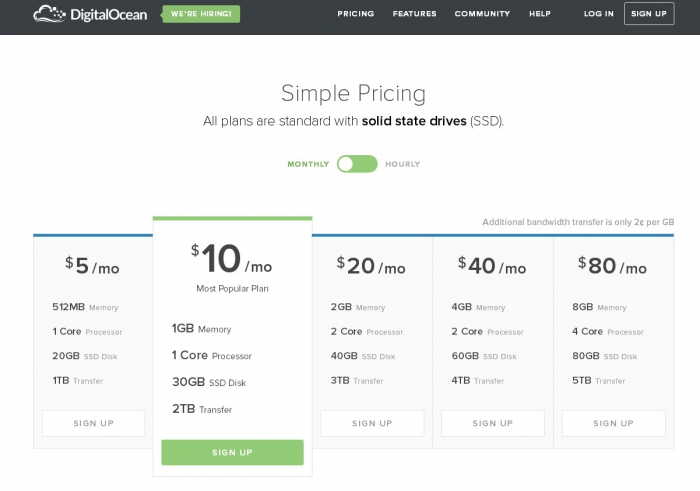Click the DigitalOcean cloud logo icon

point(48,14)
